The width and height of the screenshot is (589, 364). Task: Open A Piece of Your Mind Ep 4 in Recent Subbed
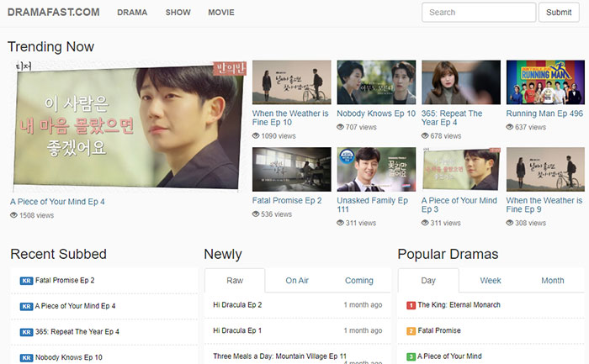pos(75,306)
